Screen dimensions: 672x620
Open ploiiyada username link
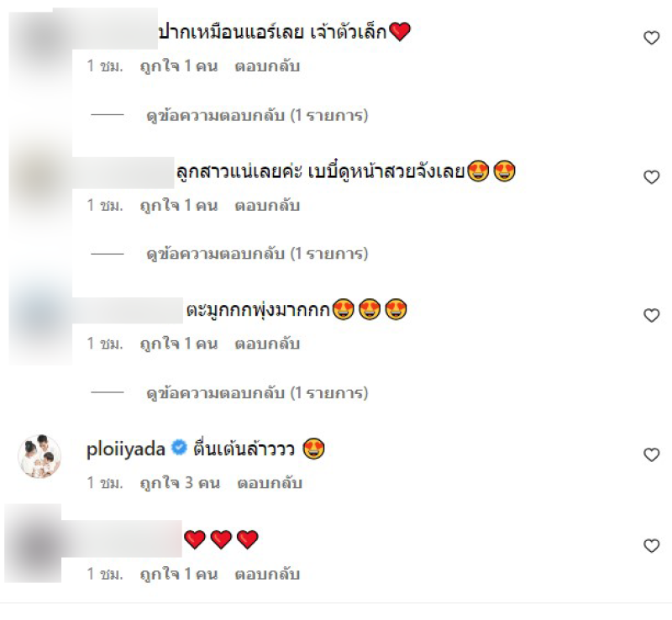125,449
